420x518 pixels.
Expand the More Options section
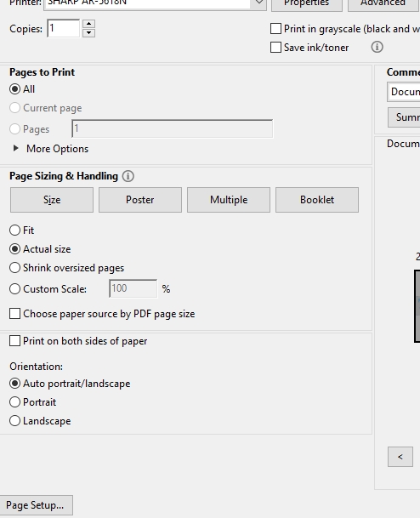coord(15,148)
